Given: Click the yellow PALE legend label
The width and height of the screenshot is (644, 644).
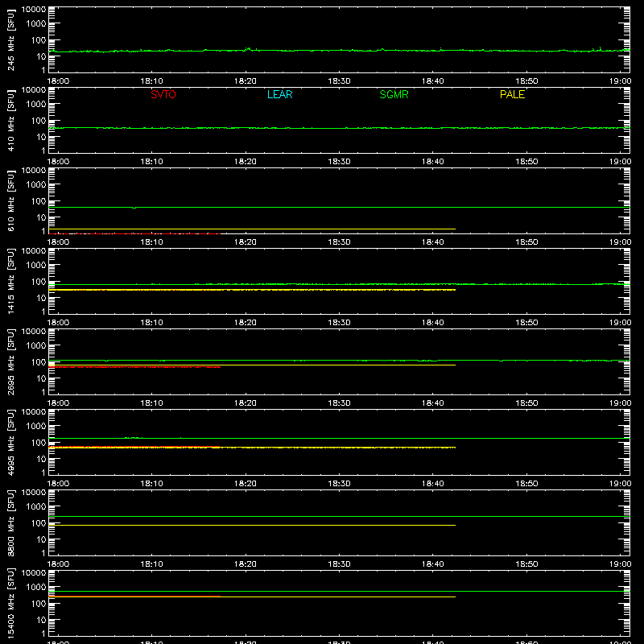Looking at the screenshot, I should (512, 94).
